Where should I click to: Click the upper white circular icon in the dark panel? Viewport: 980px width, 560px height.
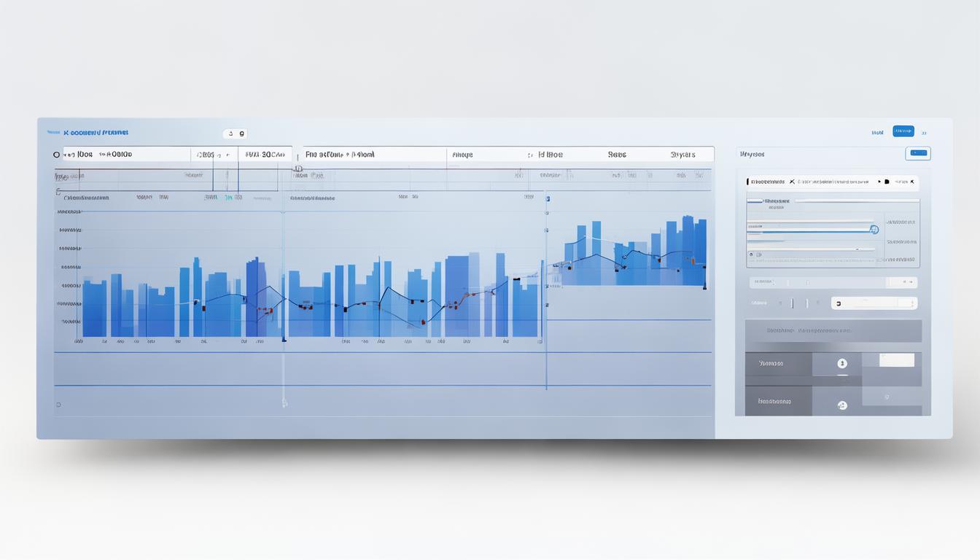[x=842, y=363]
